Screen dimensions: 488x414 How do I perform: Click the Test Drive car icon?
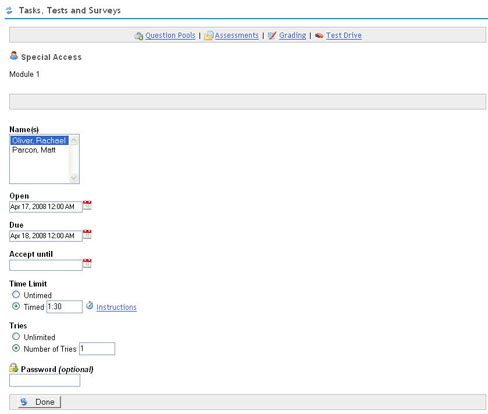point(319,35)
